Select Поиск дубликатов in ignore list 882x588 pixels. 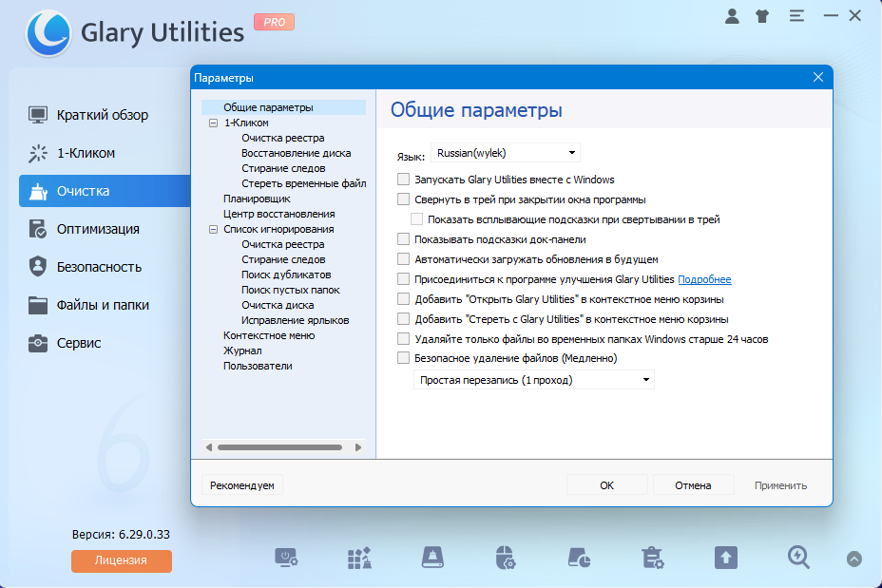tap(286, 275)
